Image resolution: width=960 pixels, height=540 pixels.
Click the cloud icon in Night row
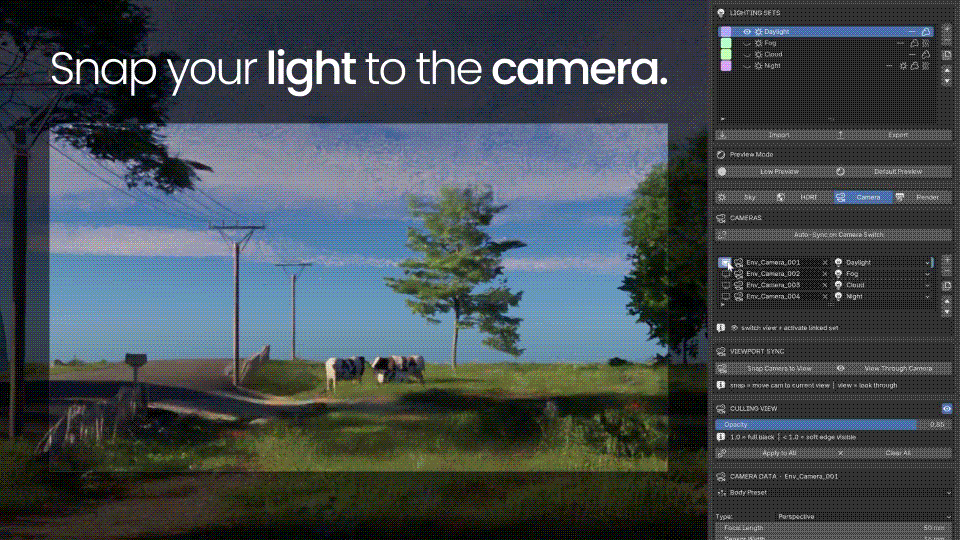tap(914, 66)
